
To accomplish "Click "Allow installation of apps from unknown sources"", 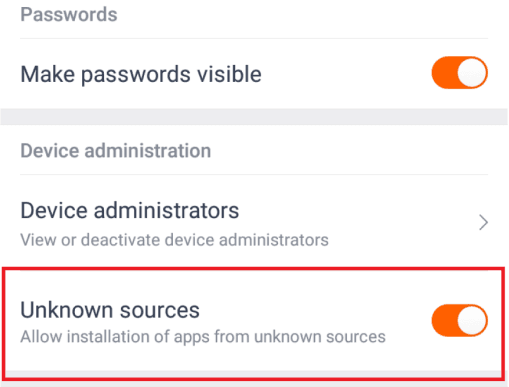I will point(203,337).
